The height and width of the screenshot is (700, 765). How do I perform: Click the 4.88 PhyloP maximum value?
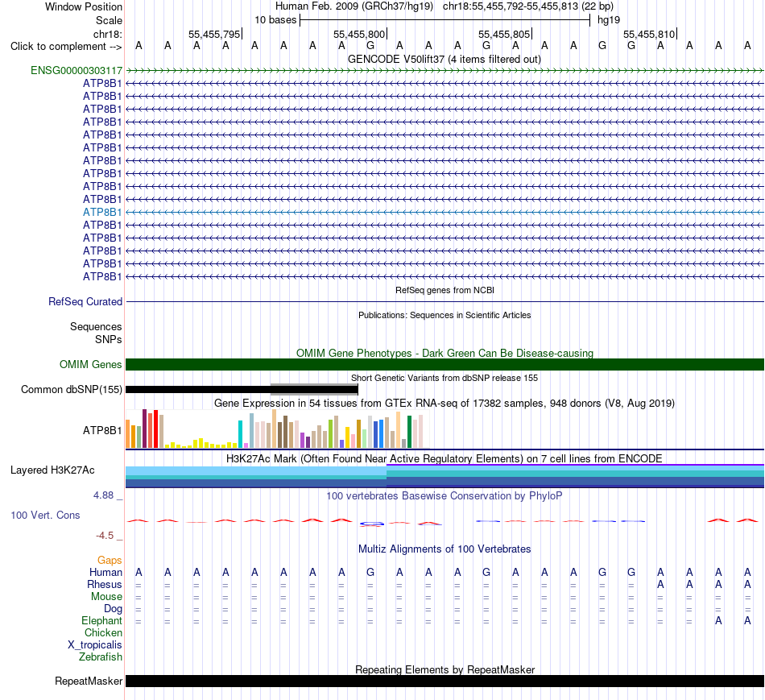(103, 495)
